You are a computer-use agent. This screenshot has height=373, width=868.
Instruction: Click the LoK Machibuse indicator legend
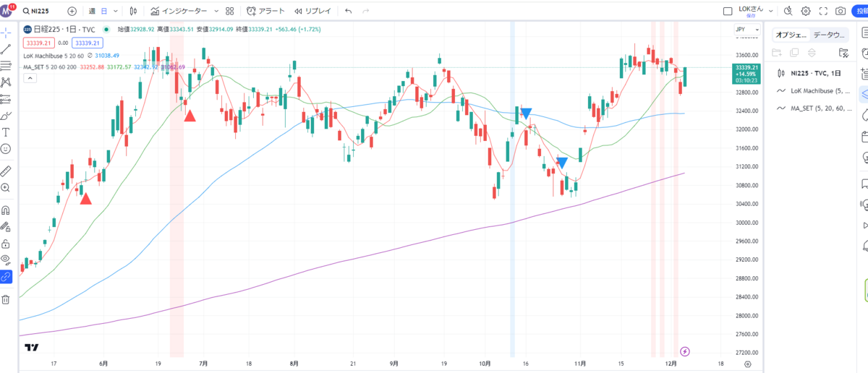pos(54,56)
